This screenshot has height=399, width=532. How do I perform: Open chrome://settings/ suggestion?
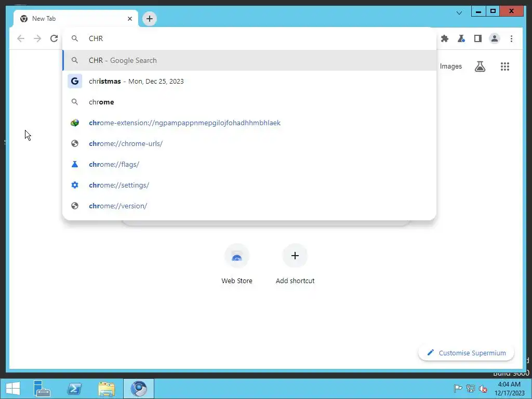pos(249,185)
